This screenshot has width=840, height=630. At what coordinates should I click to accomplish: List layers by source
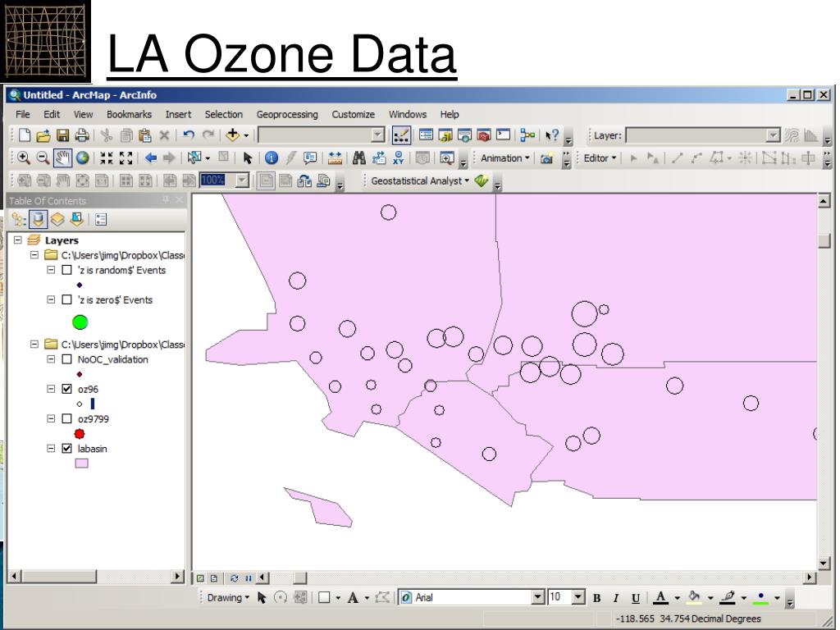coord(38,219)
